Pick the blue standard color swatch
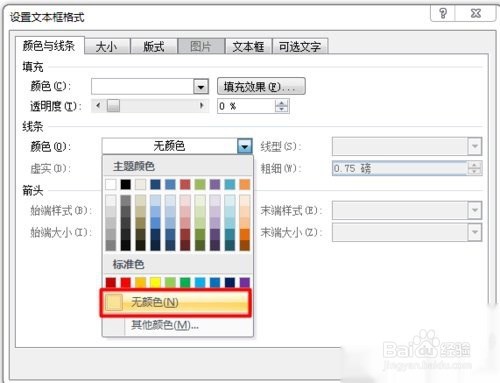Image resolution: width=500 pixels, height=383 pixels. tap(215, 283)
